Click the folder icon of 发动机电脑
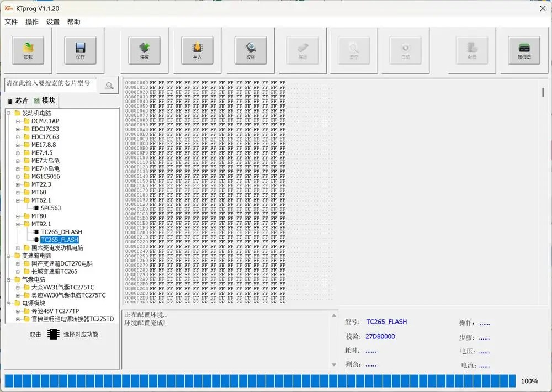This screenshot has height=392, width=552. pyautogui.click(x=17, y=113)
